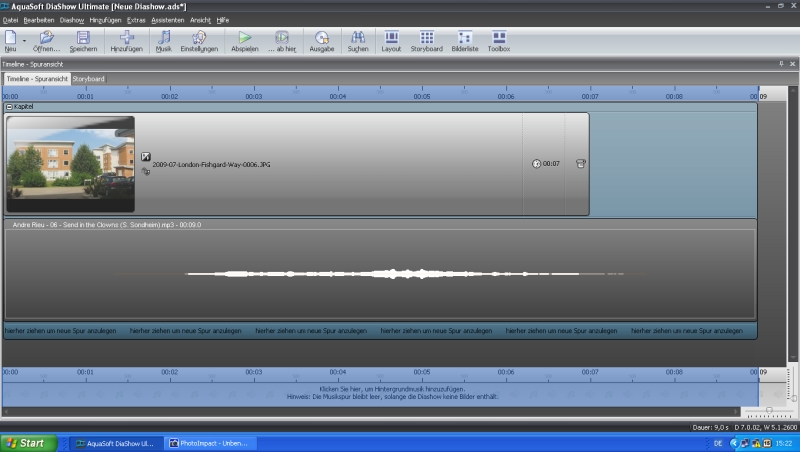The image size is (800, 452).
Task: Switch to the Storyboard tab
Action: [88, 79]
